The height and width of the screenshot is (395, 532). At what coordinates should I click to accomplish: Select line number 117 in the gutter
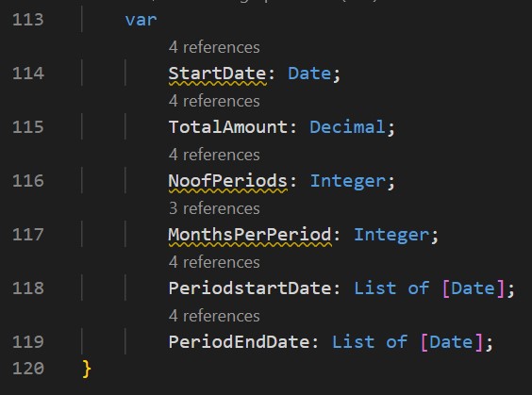tap(27, 235)
